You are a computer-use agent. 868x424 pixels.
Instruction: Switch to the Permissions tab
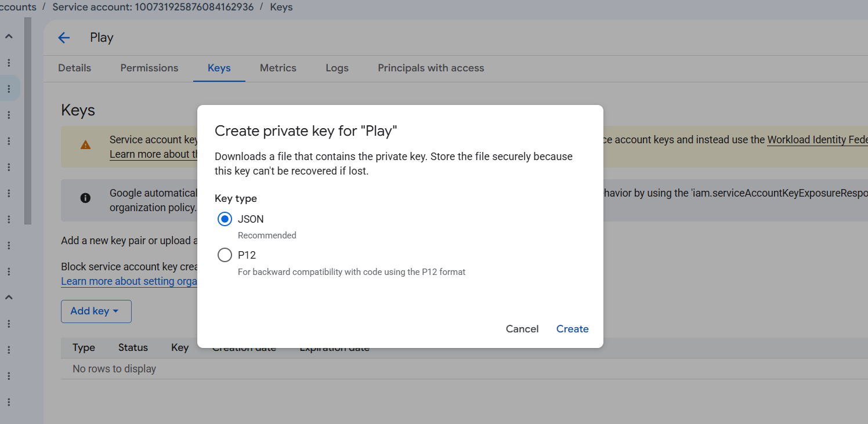pyautogui.click(x=150, y=68)
